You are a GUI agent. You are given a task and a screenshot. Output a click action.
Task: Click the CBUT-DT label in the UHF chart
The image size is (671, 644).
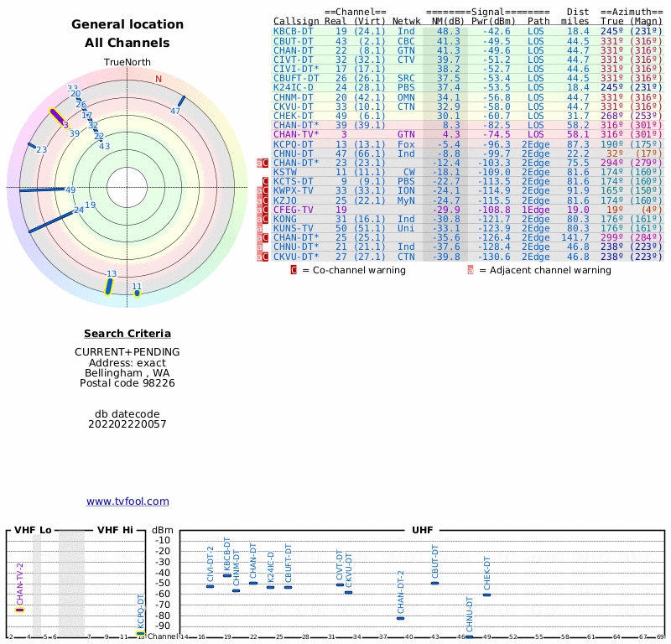point(434,562)
